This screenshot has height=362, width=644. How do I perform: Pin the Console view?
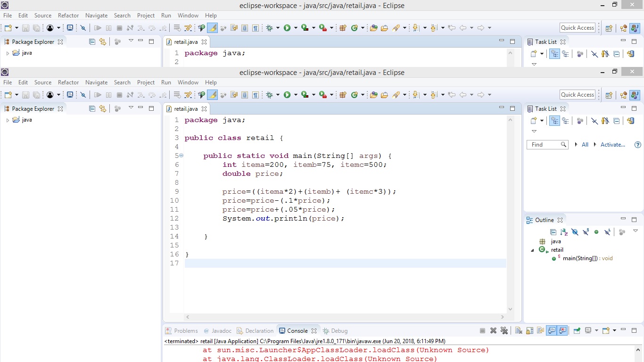pos(577,331)
